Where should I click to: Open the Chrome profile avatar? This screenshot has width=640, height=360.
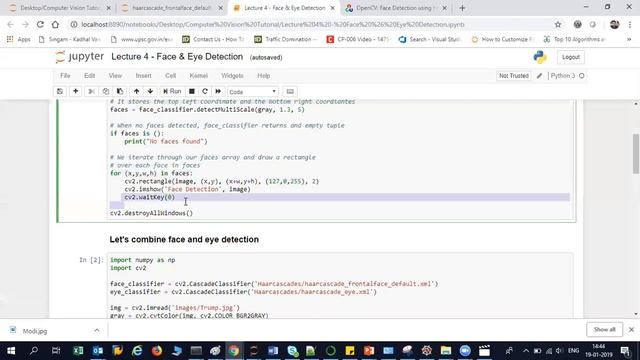click(614, 24)
